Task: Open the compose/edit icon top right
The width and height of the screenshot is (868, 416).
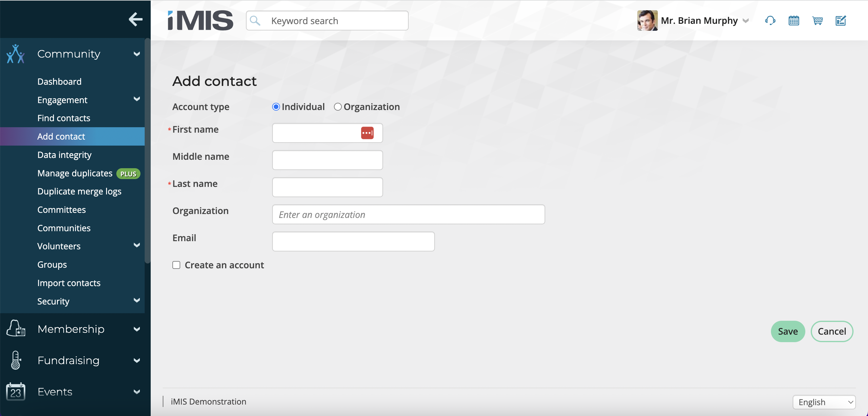Action: point(841,21)
